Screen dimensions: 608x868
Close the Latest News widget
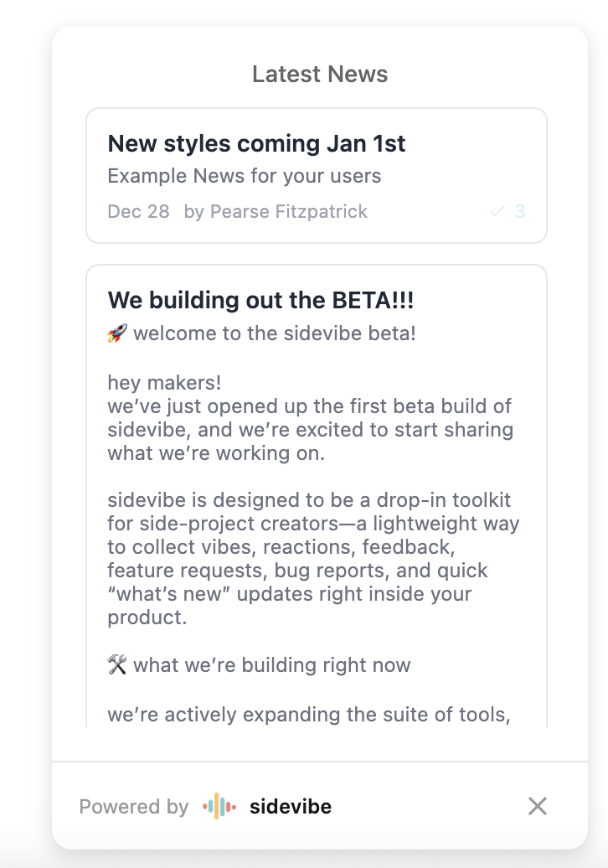537,806
